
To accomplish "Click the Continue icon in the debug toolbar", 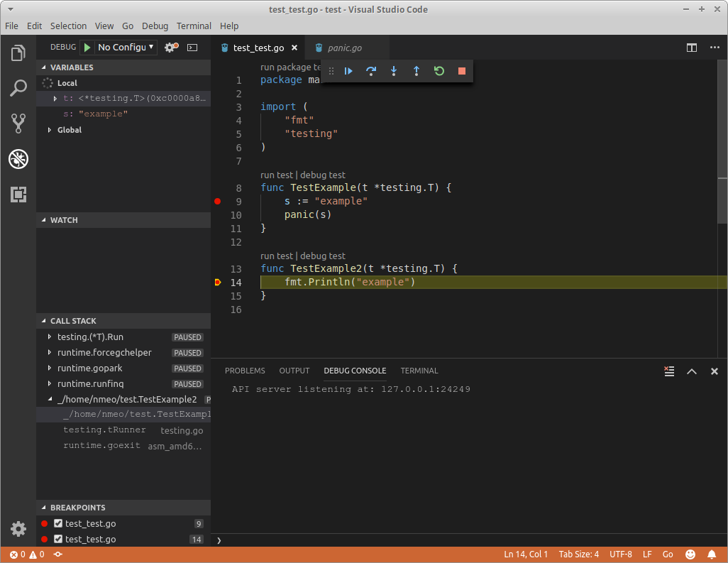I will [348, 71].
